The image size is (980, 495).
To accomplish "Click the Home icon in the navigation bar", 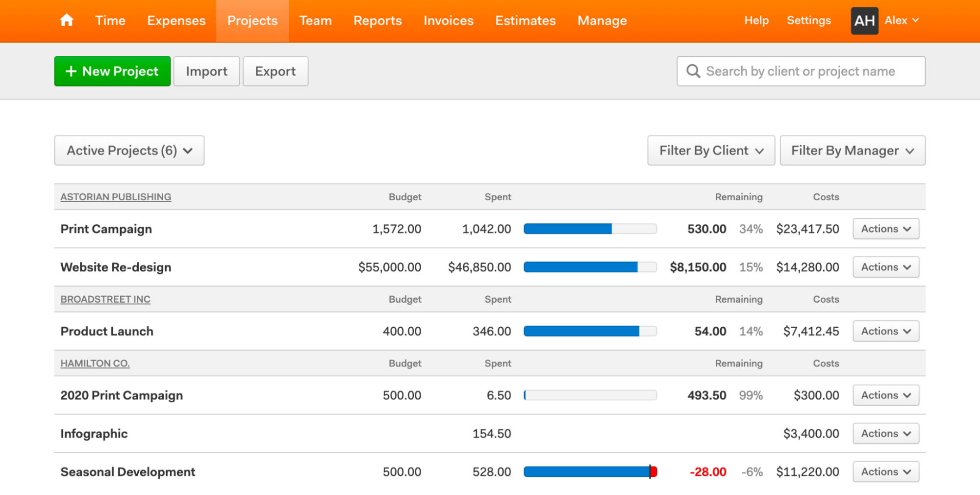I will pyautogui.click(x=66, y=20).
